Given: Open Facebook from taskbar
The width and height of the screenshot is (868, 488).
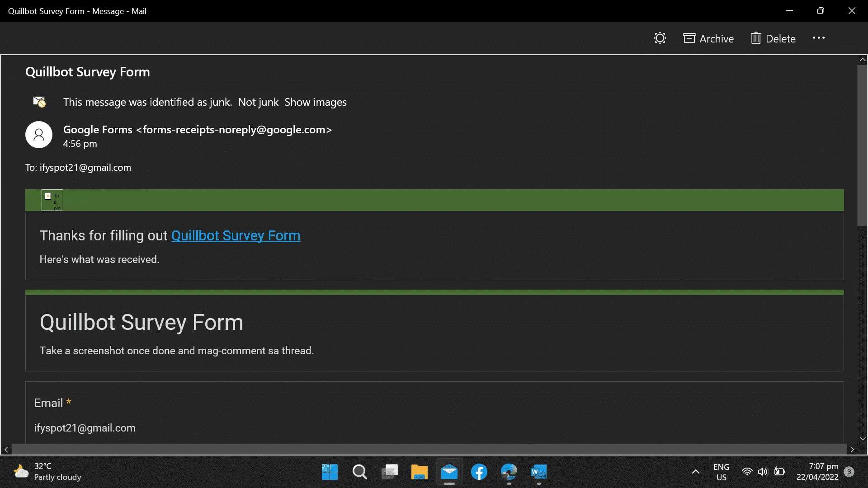Looking at the screenshot, I should 479,472.
